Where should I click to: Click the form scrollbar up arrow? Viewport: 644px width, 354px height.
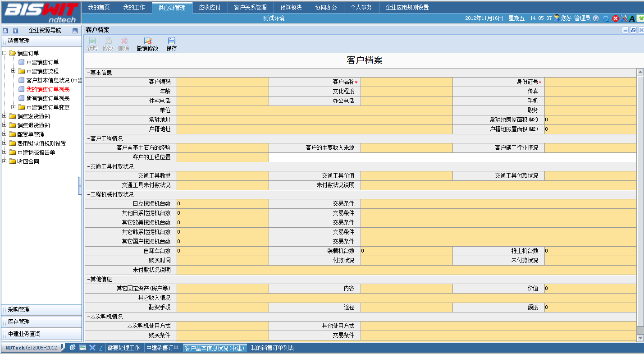[640, 72]
